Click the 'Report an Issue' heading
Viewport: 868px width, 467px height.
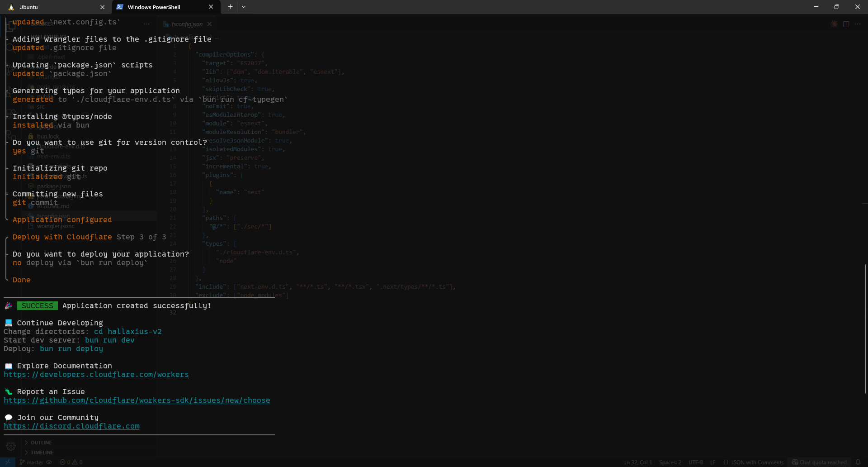click(x=51, y=392)
